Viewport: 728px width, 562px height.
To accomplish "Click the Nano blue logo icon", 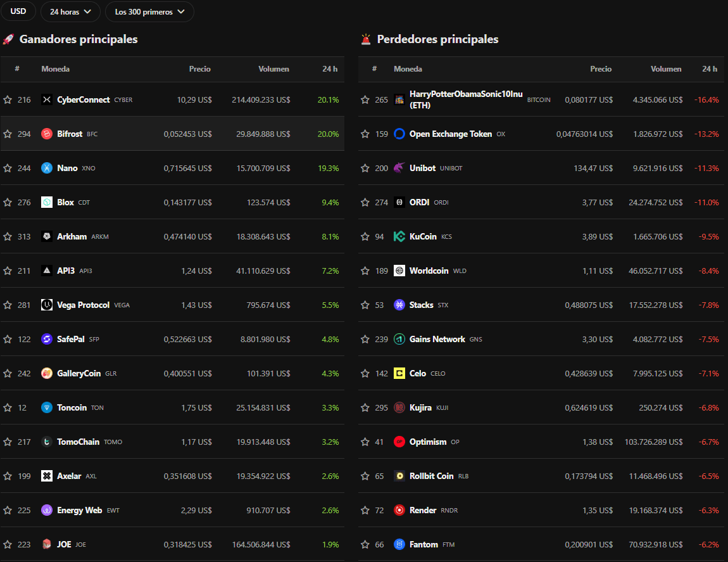I will [x=47, y=168].
